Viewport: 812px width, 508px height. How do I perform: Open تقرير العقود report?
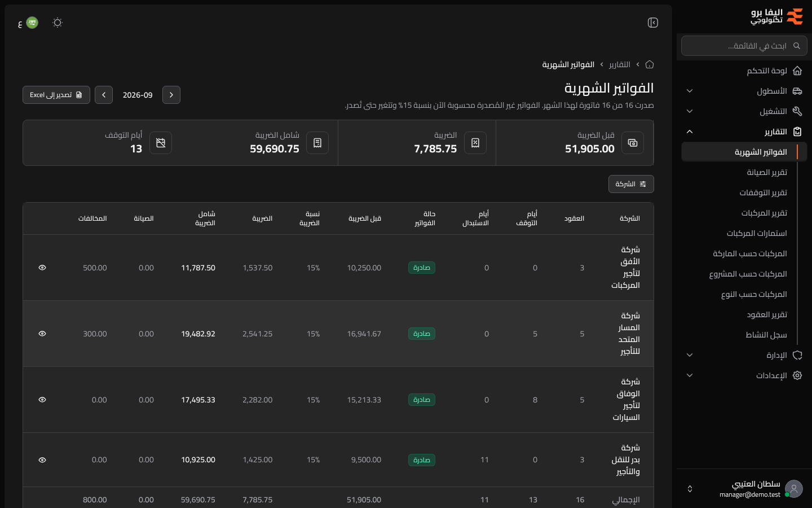pos(744,314)
